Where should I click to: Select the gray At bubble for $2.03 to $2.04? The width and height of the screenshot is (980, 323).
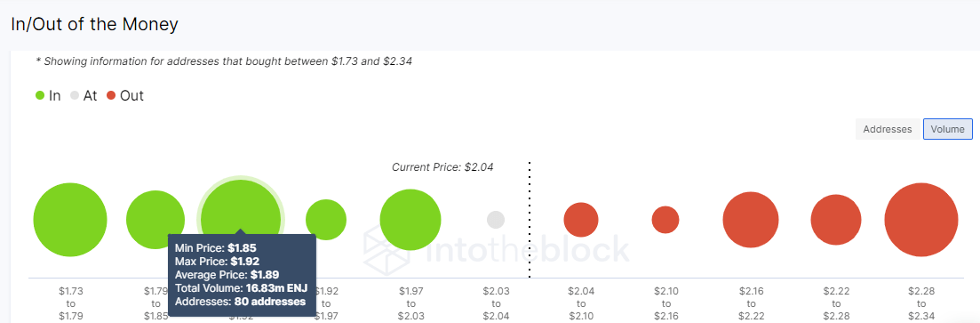[496, 220]
